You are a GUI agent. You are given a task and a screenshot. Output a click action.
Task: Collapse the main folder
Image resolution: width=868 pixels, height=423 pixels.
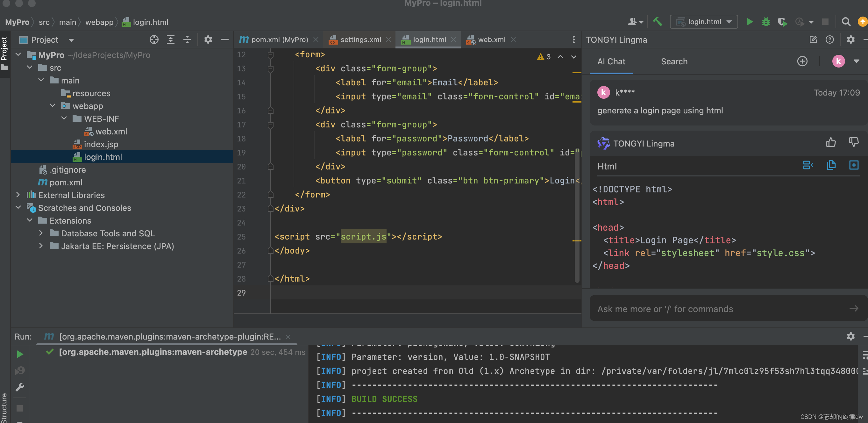[41, 80]
